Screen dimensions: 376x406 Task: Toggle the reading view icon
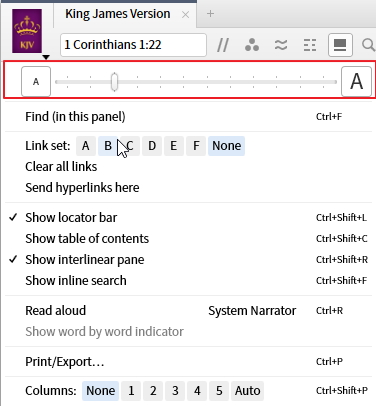pos(340,45)
